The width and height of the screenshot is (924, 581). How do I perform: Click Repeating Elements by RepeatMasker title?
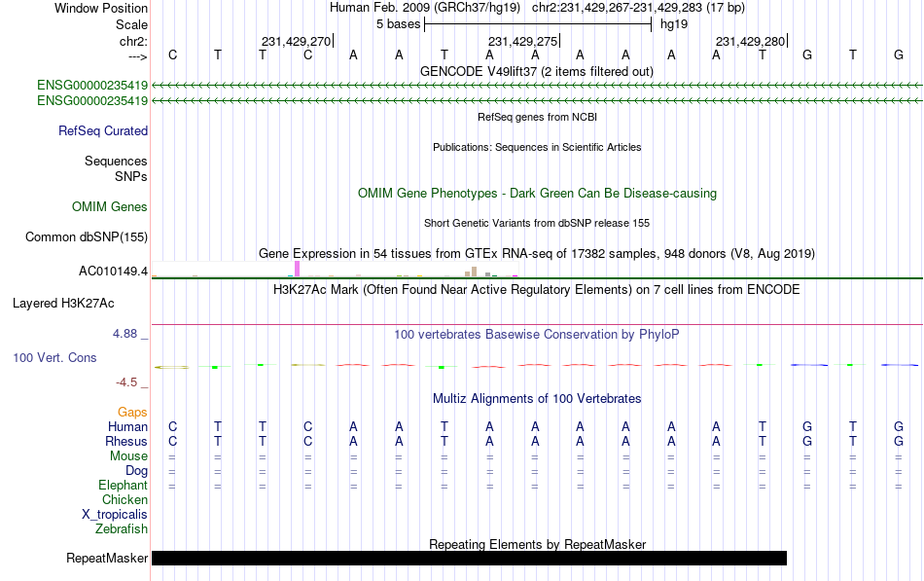(538, 544)
